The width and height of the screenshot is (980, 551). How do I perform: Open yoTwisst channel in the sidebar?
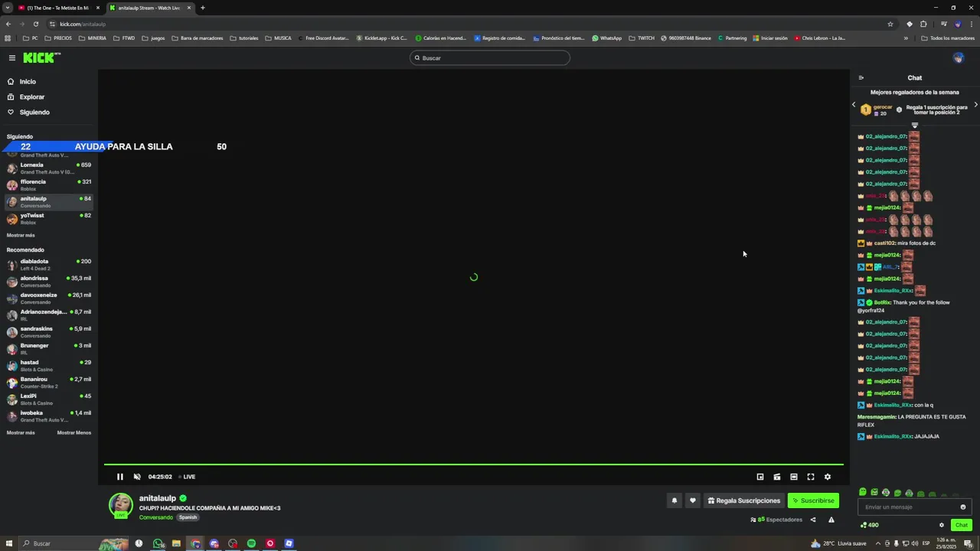click(49, 218)
